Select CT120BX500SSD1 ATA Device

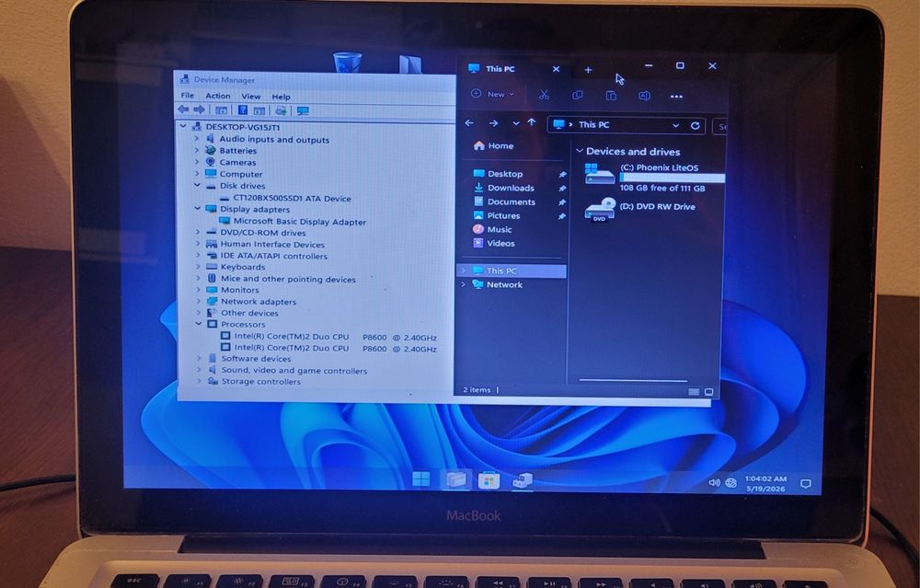(292, 199)
